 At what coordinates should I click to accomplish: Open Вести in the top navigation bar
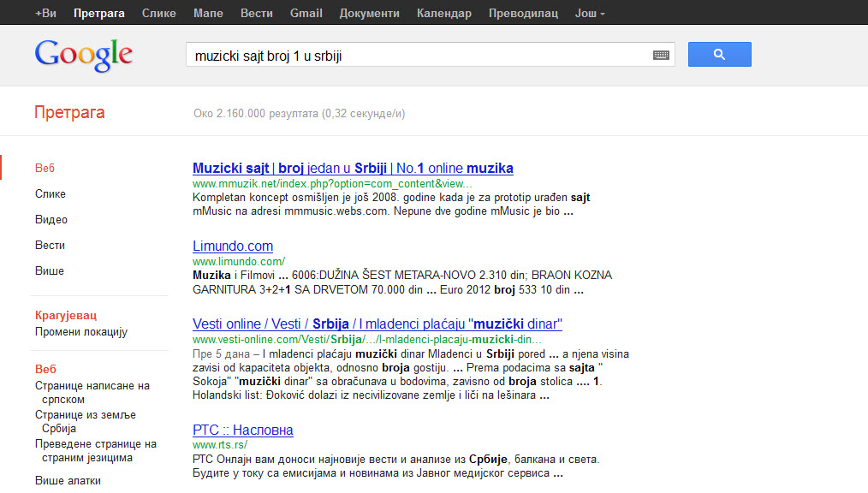(256, 13)
